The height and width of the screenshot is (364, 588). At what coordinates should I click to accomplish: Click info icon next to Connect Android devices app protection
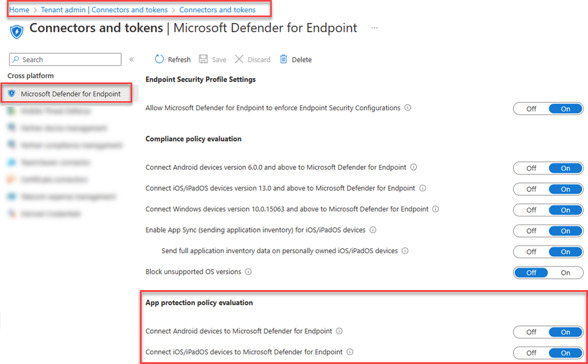click(x=339, y=331)
